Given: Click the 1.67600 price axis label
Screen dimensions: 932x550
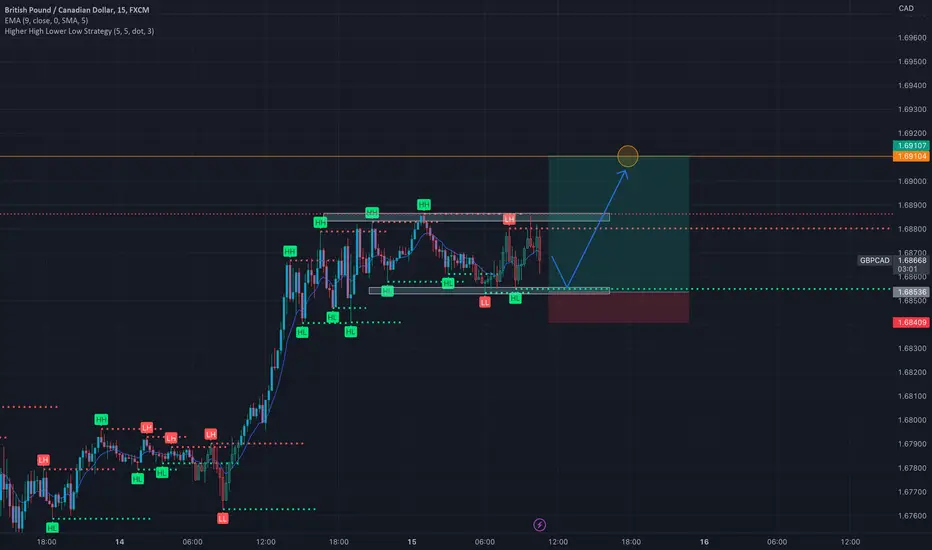Looking at the screenshot, I should [912, 516].
